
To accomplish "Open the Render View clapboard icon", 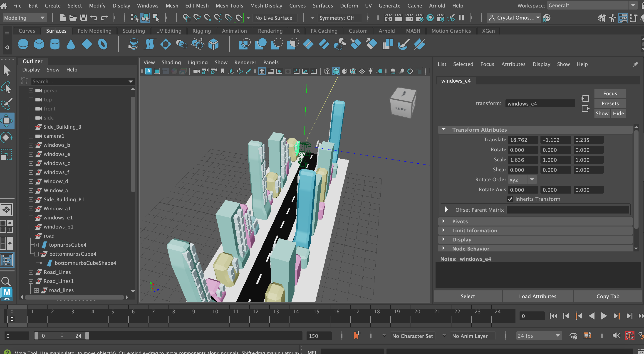I will coord(399,18).
